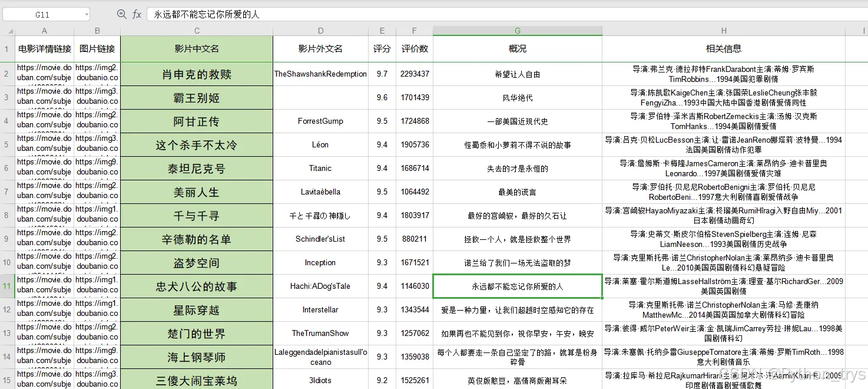Click the zoom magnifier icon beside the name box
The width and height of the screenshot is (868, 389).
[121, 14]
